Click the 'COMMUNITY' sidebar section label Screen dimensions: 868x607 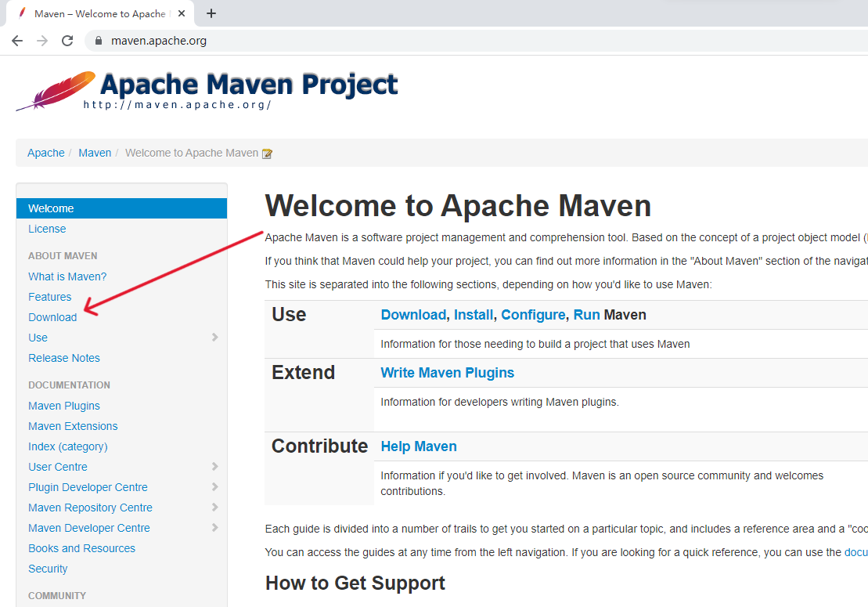57,596
